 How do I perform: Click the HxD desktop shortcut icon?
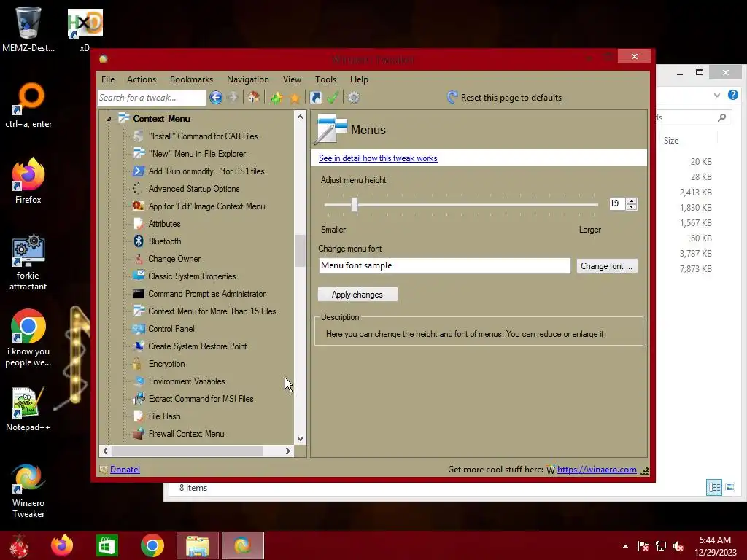(x=85, y=31)
